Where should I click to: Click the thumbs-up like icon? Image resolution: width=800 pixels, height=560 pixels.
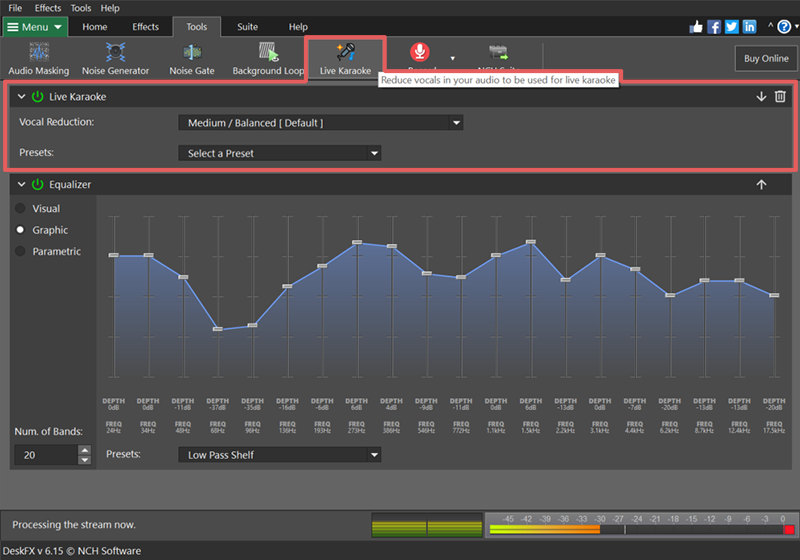pyautogui.click(x=696, y=27)
